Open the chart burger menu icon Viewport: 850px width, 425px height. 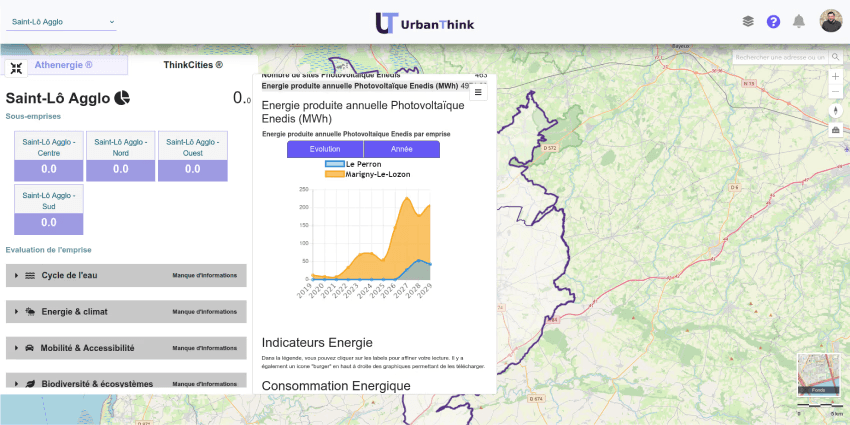pyautogui.click(x=478, y=92)
